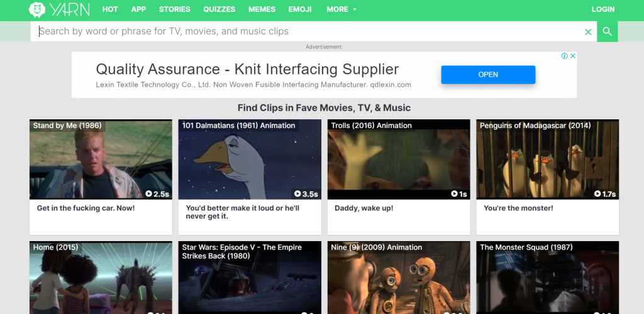644x314 pixels.
Task: Click the quote 'You're the monster!'
Action: point(518,208)
